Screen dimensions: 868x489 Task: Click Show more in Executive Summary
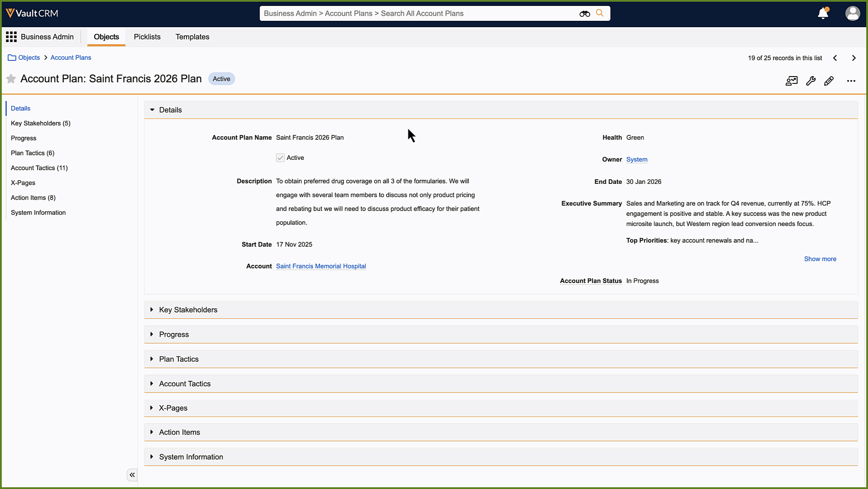click(x=820, y=259)
